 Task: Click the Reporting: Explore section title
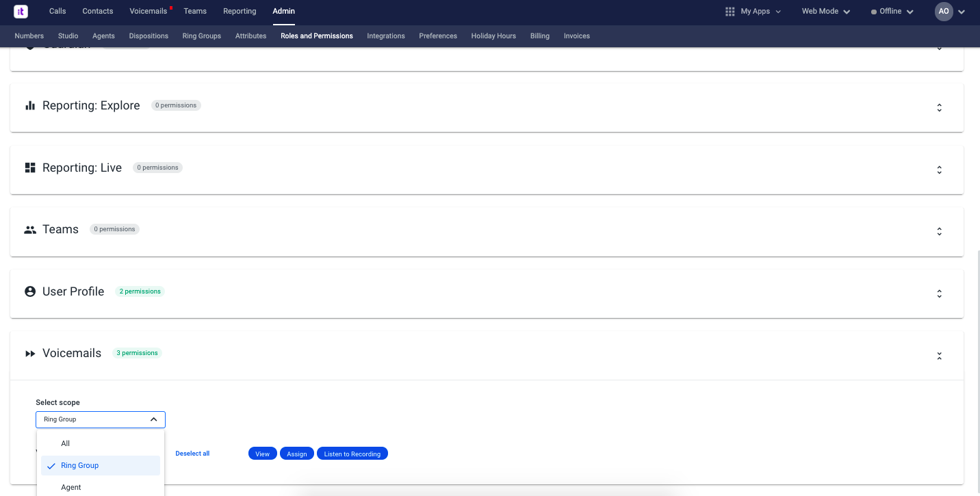pyautogui.click(x=91, y=105)
